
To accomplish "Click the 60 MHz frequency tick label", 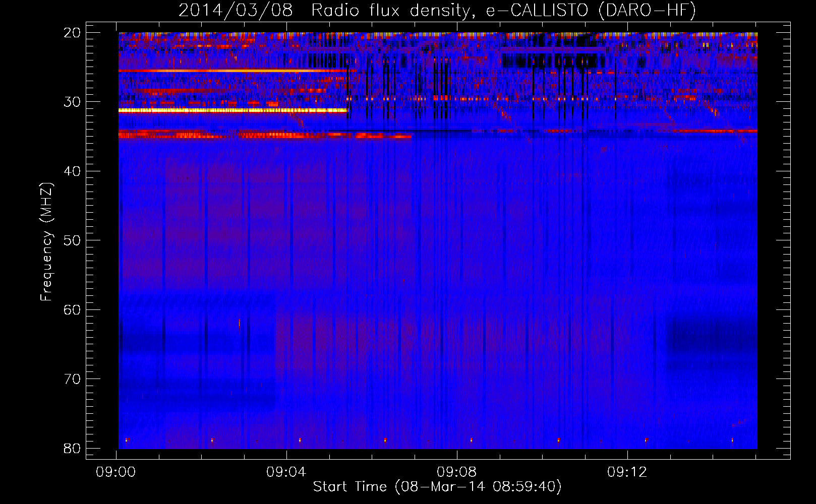I will point(72,309).
